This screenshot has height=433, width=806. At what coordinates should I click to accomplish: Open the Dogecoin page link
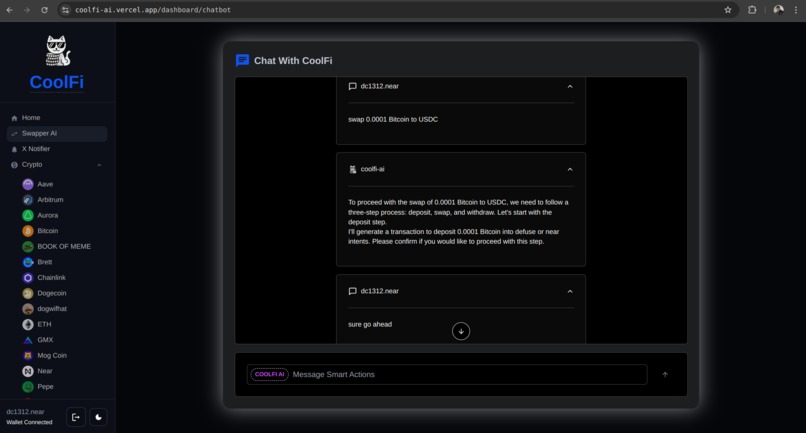click(x=52, y=293)
